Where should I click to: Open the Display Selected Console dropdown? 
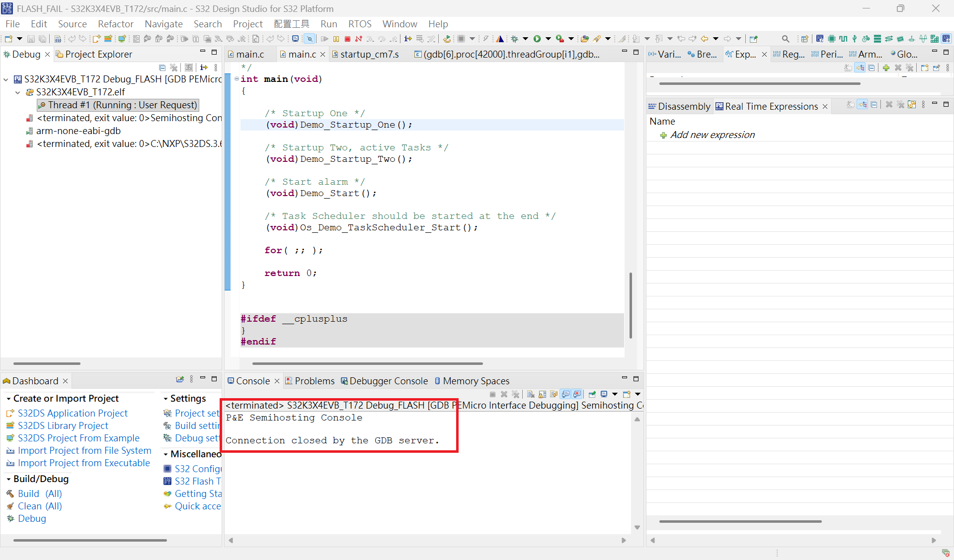615,394
